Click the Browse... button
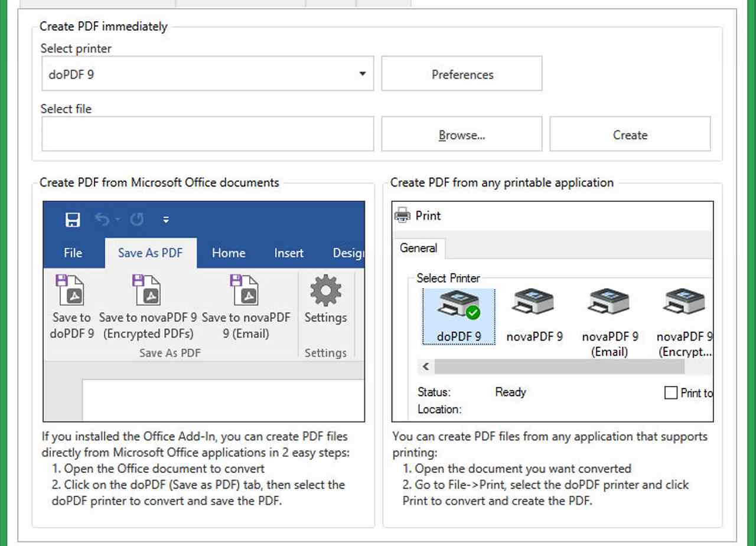Image resolution: width=756 pixels, height=546 pixels. tap(462, 135)
